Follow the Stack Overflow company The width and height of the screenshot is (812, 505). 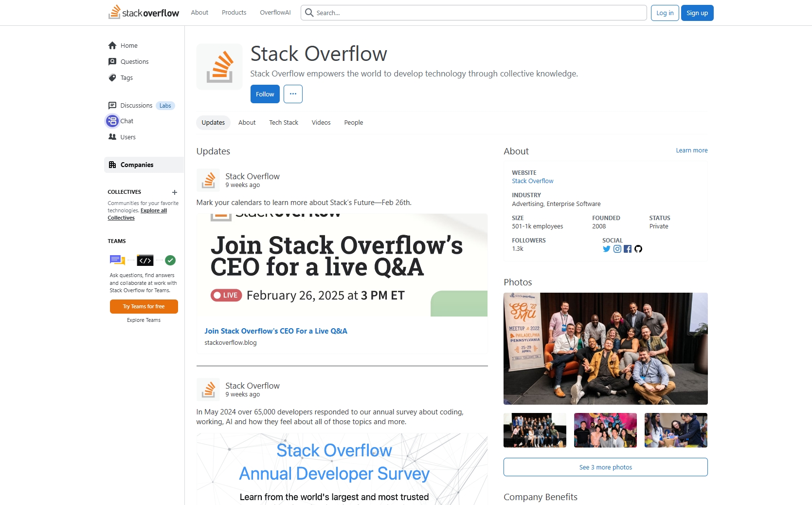point(265,94)
